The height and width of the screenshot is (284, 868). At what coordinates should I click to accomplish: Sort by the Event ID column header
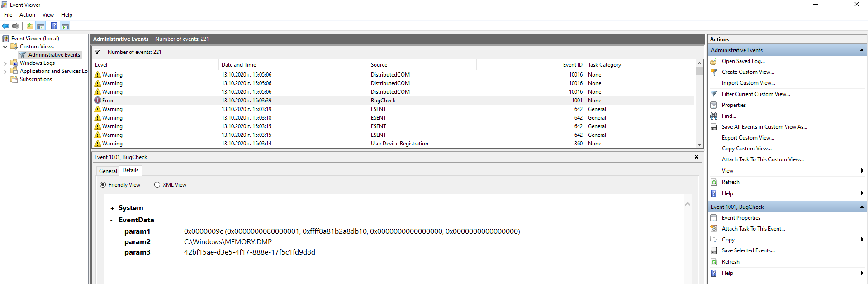(531, 65)
